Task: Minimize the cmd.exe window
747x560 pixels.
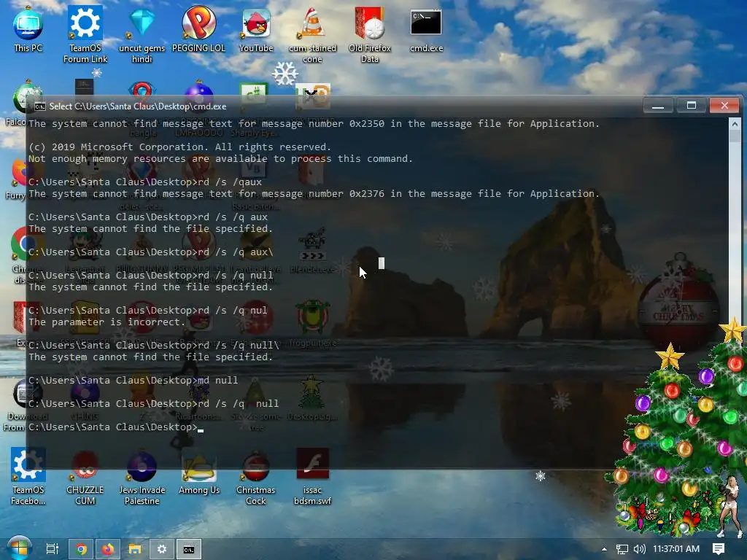Action: [658, 105]
